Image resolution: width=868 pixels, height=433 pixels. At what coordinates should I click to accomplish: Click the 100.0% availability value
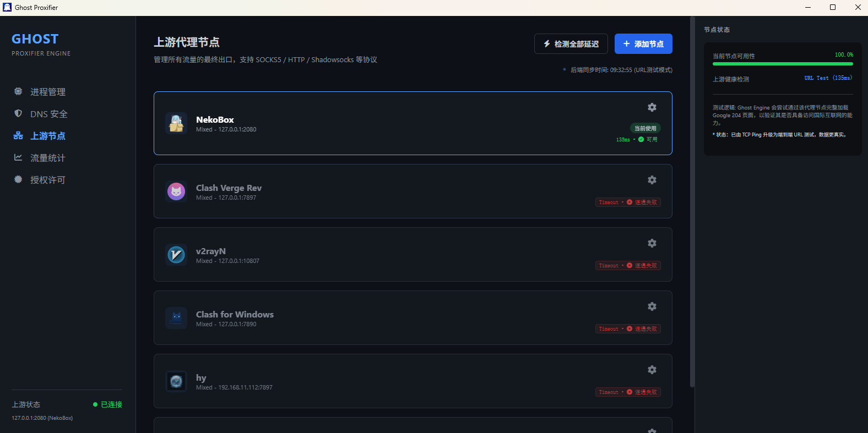click(844, 55)
